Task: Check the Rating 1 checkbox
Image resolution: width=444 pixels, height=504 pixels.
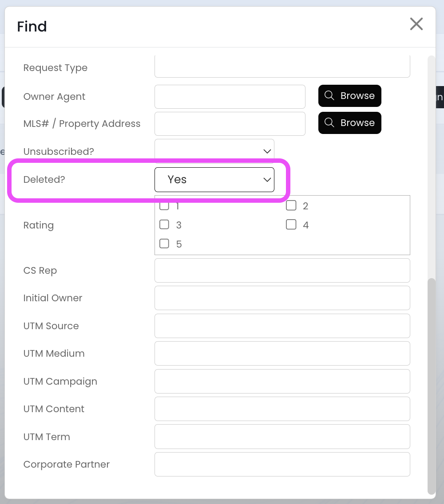Action: coord(164,206)
